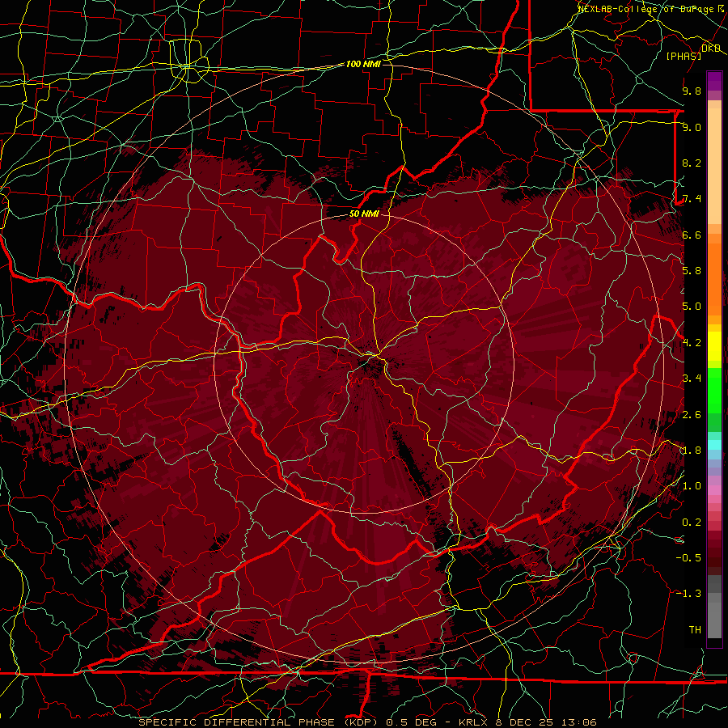This screenshot has width=728, height=728.
Task: Click the -1.3 value on the color scale
Action: (688, 594)
